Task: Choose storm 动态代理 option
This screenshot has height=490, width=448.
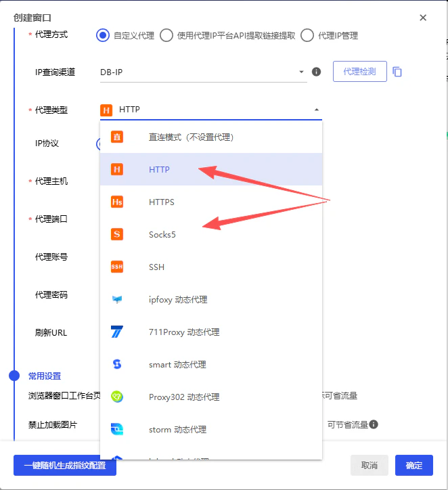Action: click(211, 429)
